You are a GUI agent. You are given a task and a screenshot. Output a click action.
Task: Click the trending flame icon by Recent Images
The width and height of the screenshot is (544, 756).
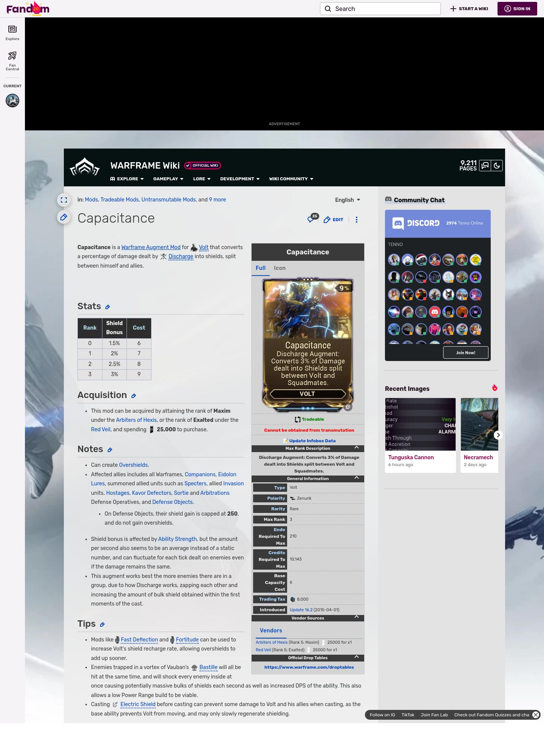pyautogui.click(x=495, y=388)
